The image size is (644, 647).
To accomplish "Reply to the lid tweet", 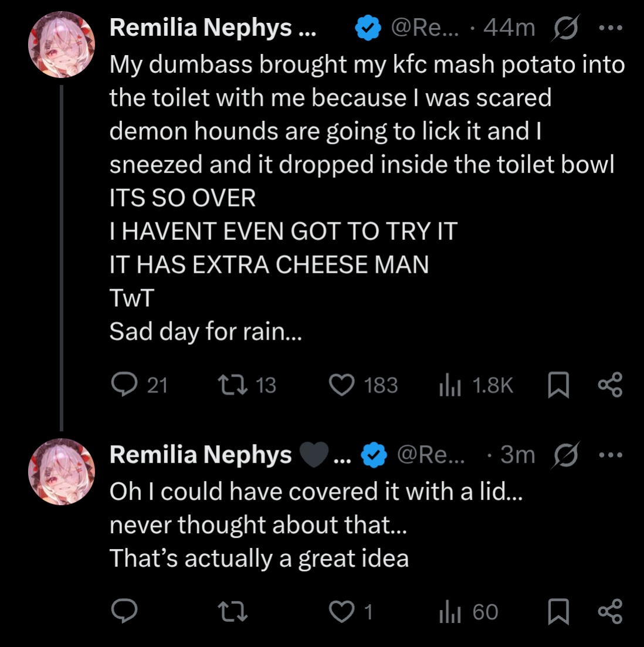I will (x=124, y=612).
